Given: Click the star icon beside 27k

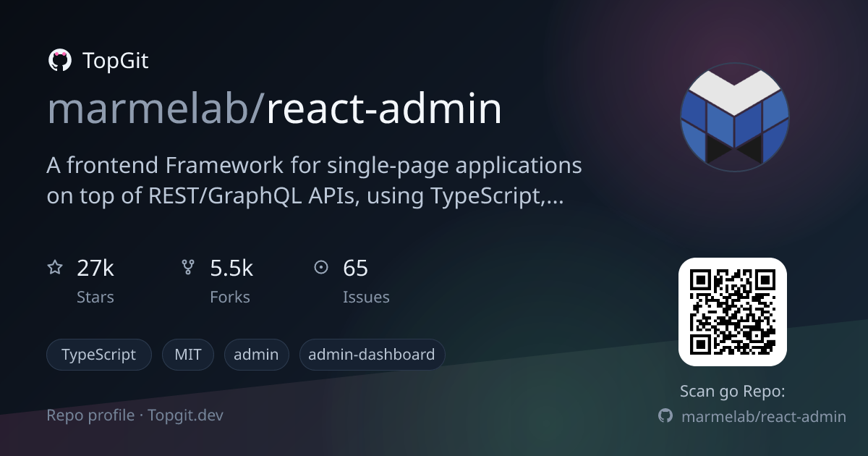Looking at the screenshot, I should 55,268.
